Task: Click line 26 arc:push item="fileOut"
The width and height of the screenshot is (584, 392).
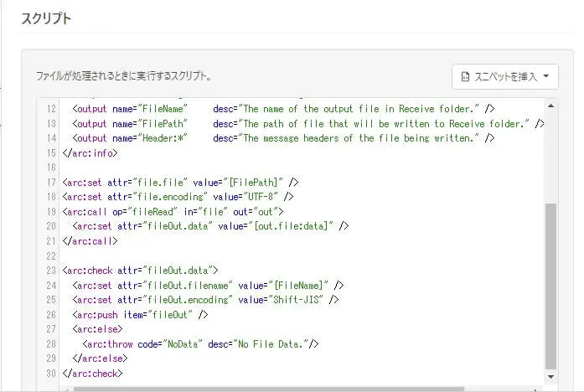Action: pyautogui.click(x=140, y=315)
